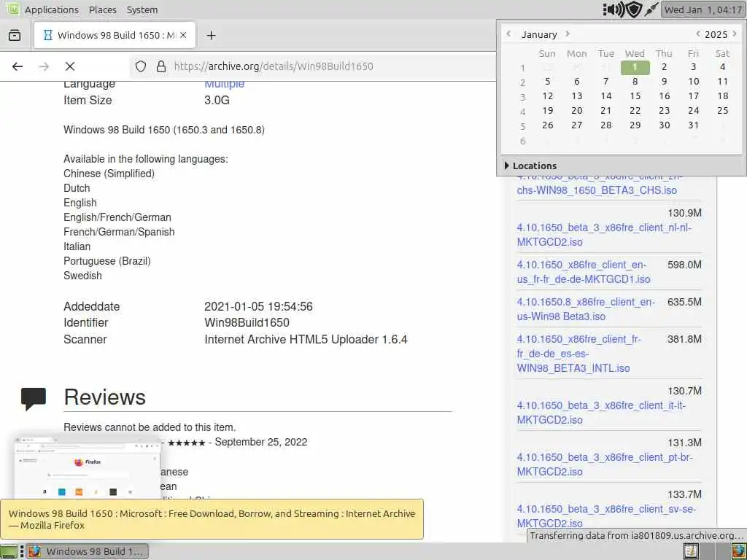This screenshot has width=747, height=560.
Task: Go to next year after 2025
Action: (735, 34)
